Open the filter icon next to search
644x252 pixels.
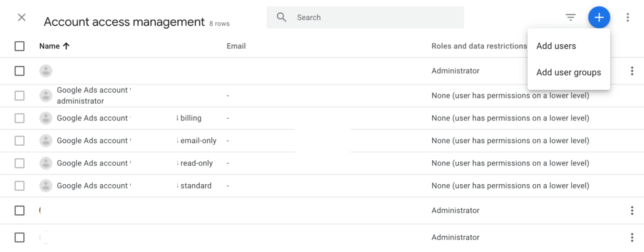(570, 18)
